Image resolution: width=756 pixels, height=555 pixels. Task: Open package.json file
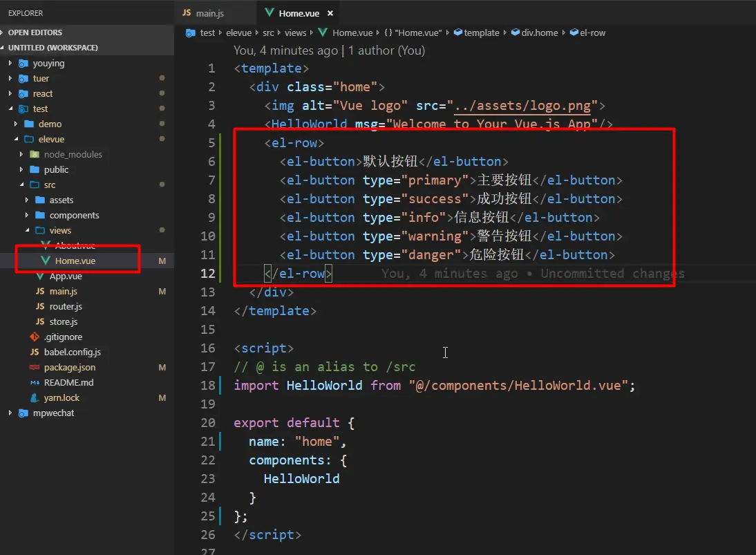pyautogui.click(x=69, y=368)
